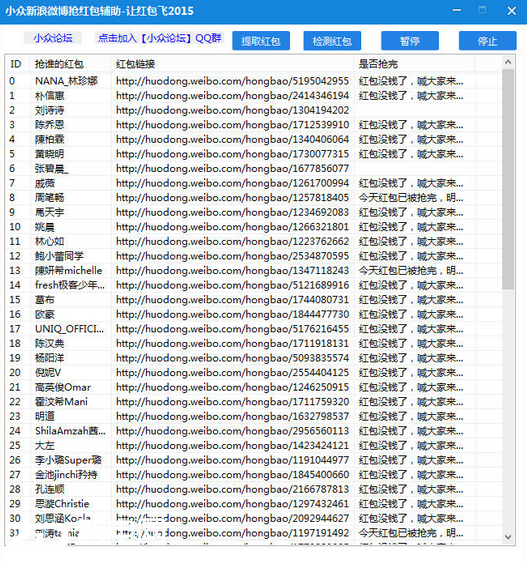The width and height of the screenshot is (527, 563).
Task: Select the 马天宇 name cell
Action: pos(50,212)
